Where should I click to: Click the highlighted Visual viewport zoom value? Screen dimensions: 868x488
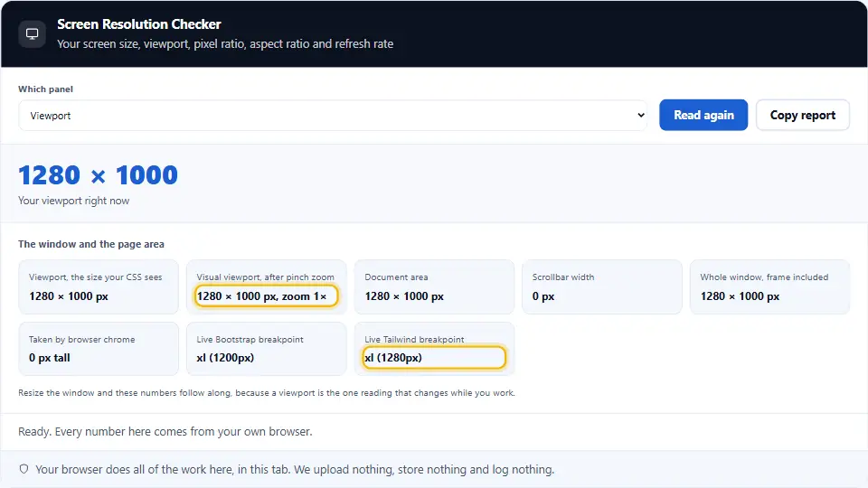266,296
